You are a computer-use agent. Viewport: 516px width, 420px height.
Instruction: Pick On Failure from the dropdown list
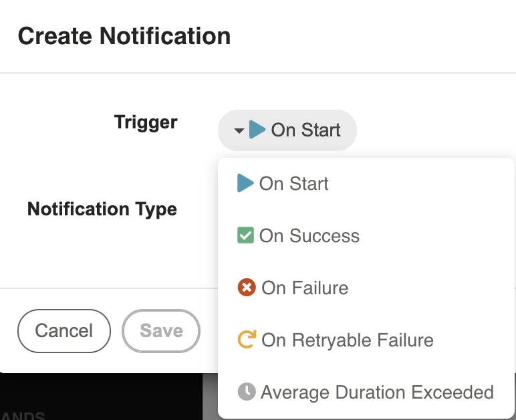click(x=366, y=288)
